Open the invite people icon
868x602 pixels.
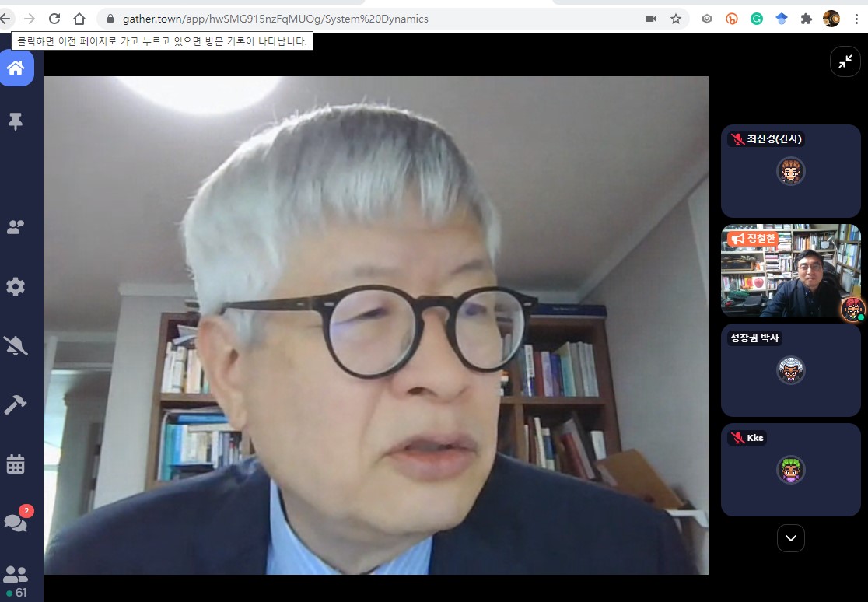pos(16,227)
